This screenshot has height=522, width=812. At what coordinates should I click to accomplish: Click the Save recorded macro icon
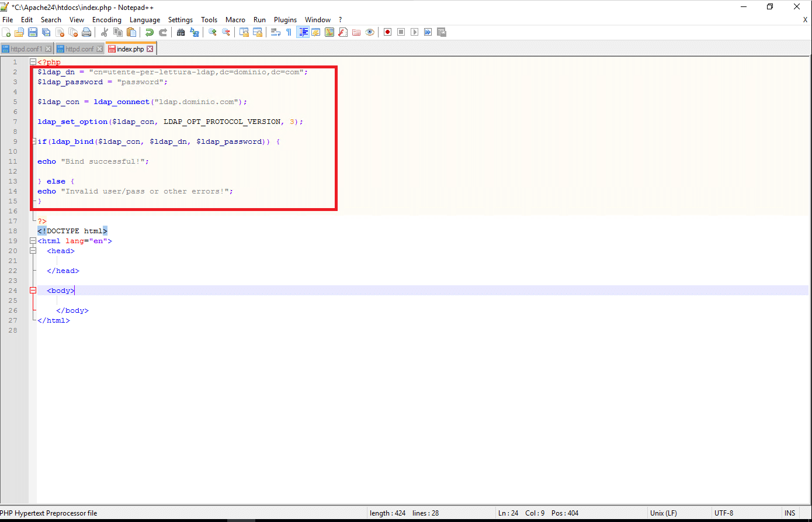(x=442, y=32)
